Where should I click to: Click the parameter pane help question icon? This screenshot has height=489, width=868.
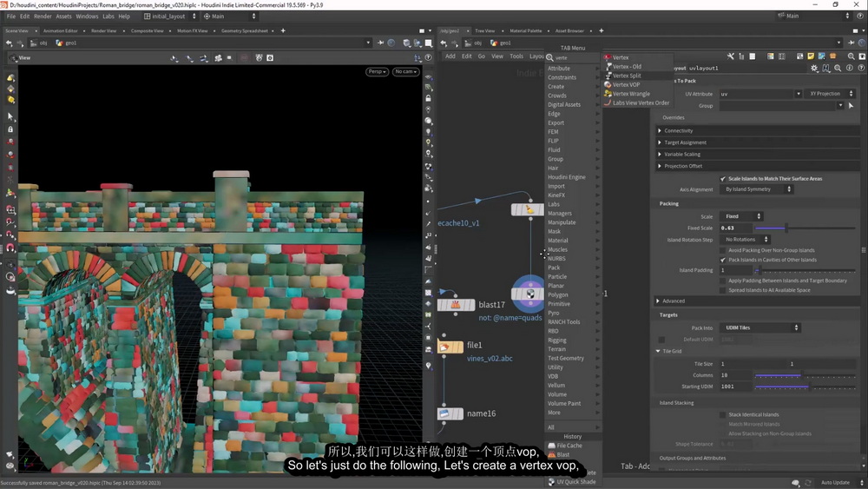(861, 68)
